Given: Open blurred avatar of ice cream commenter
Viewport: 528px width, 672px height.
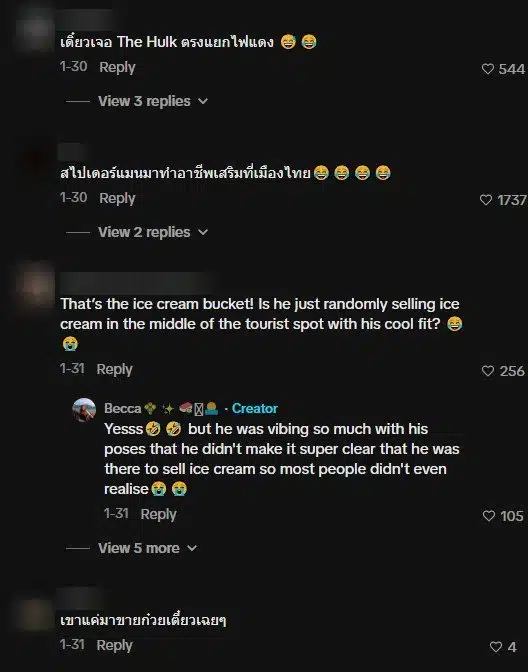Looking at the screenshot, I should click(36, 285).
